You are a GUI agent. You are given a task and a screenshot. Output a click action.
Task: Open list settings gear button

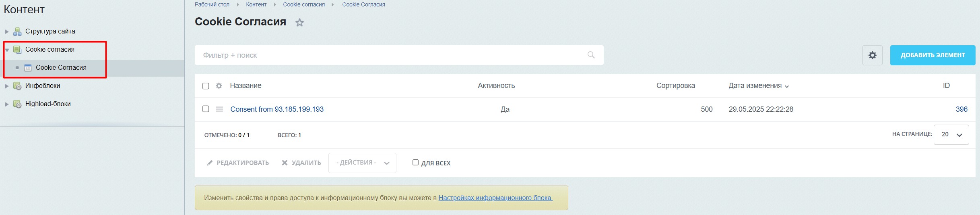tap(872, 55)
